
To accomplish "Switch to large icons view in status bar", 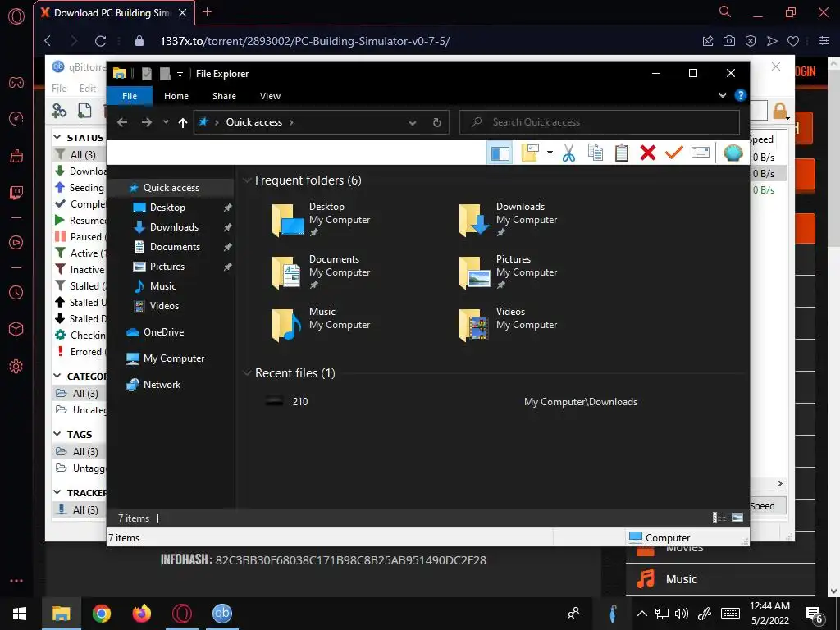I will [x=737, y=518].
